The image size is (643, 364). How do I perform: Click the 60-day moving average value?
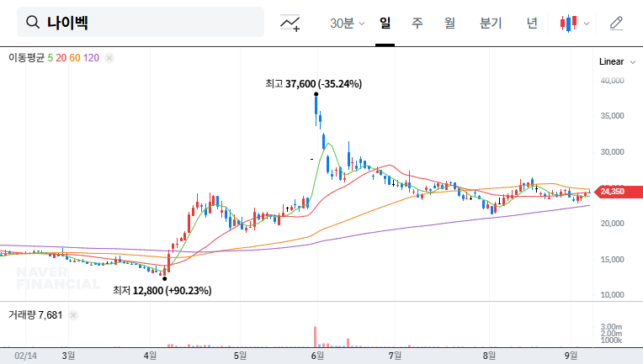click(x=75, y=58)
